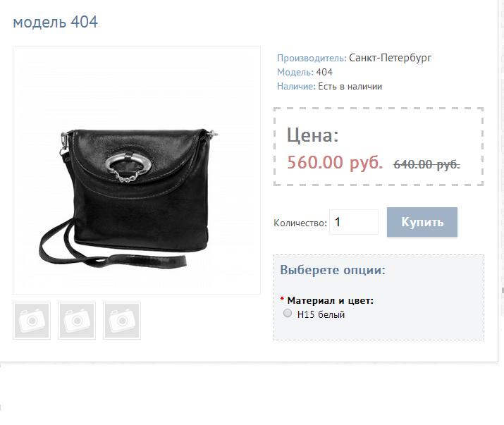Open the third camera placeholder thumbnail
Image resolution: width=504 pixels, height=425 pixels.
tap(122, 321)
